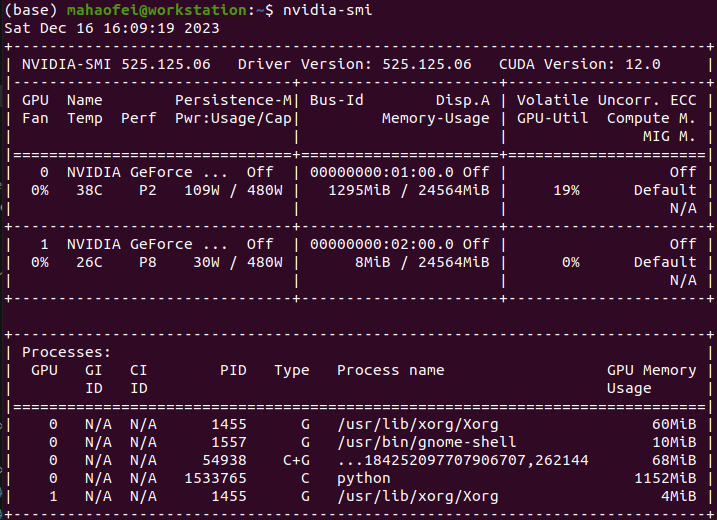The height and width of the screenshot is (520, 717).
Task: Click process name '...184252097707906707,262144'
Action: pyautogui.click(x=463, y=460)
